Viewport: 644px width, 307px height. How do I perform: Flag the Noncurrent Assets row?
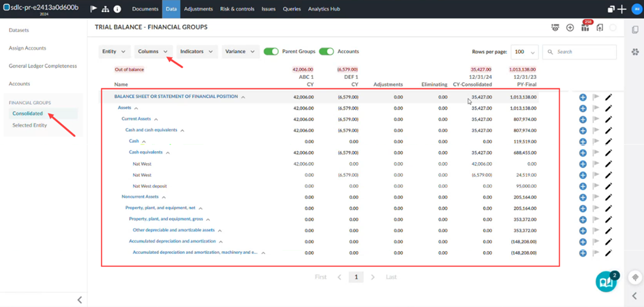(596, 197)
